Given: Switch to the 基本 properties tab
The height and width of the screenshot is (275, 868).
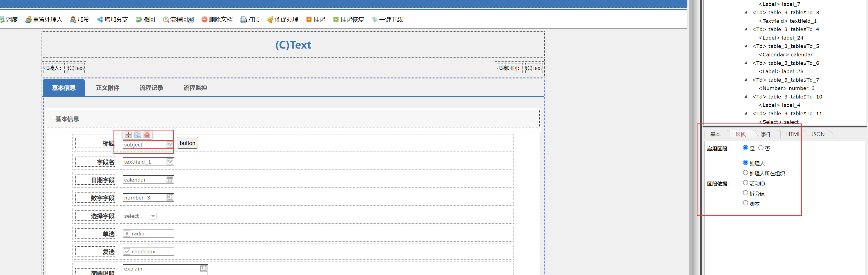Looking at the screenshot, I should (x=715, y=134).
